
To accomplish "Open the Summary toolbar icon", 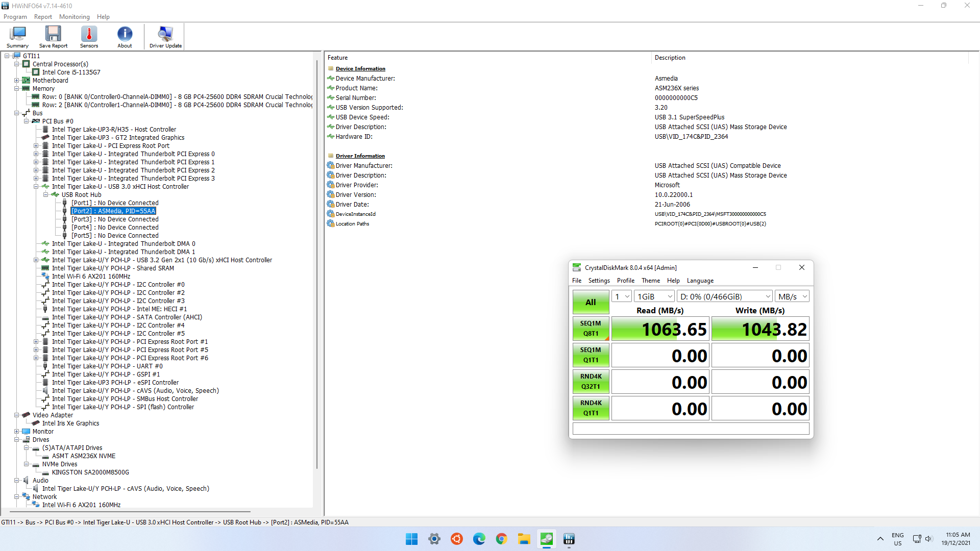I will click(x=17, y=37).
